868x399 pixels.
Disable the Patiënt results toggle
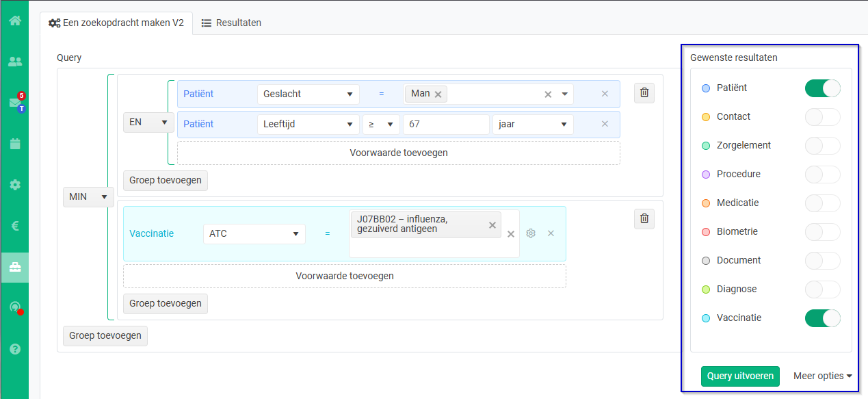[822, 88]
